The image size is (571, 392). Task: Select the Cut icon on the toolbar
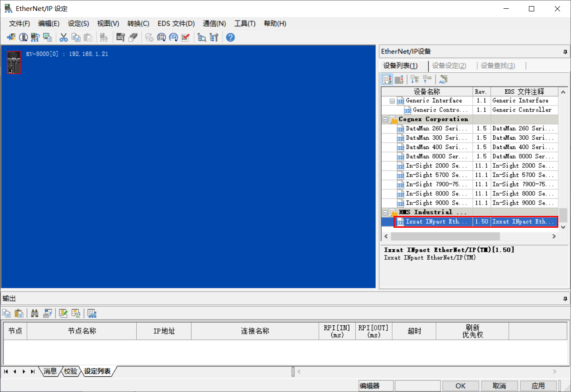pyautogui.click(x=63, y=37)
